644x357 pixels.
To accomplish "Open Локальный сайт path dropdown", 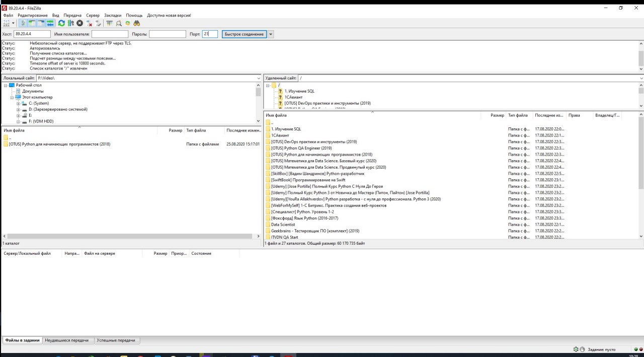I will click(x=258, y=78).
